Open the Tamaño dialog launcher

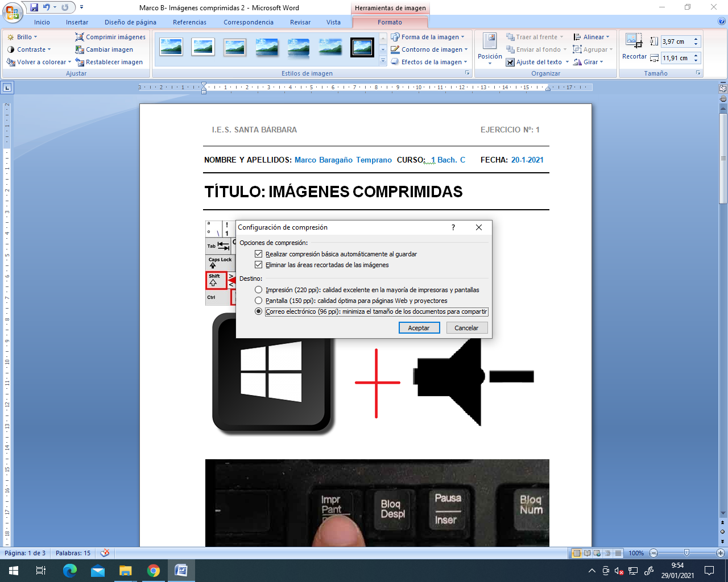[698, 73]
